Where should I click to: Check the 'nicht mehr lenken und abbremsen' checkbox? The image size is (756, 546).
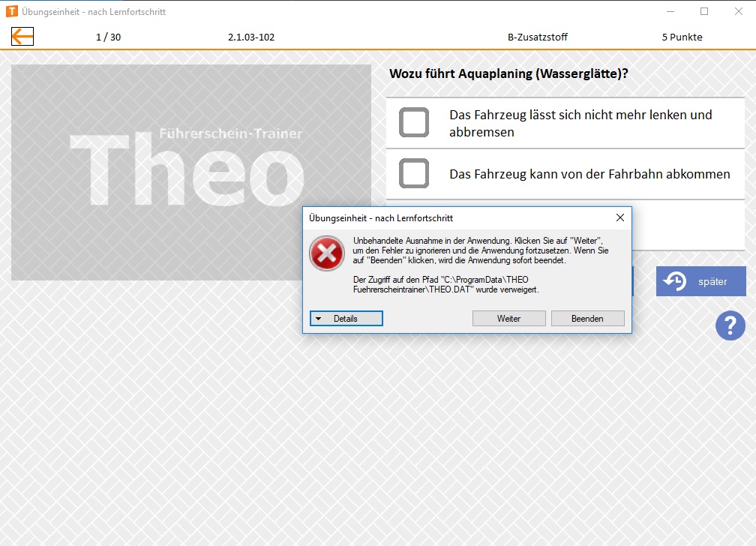414,122
